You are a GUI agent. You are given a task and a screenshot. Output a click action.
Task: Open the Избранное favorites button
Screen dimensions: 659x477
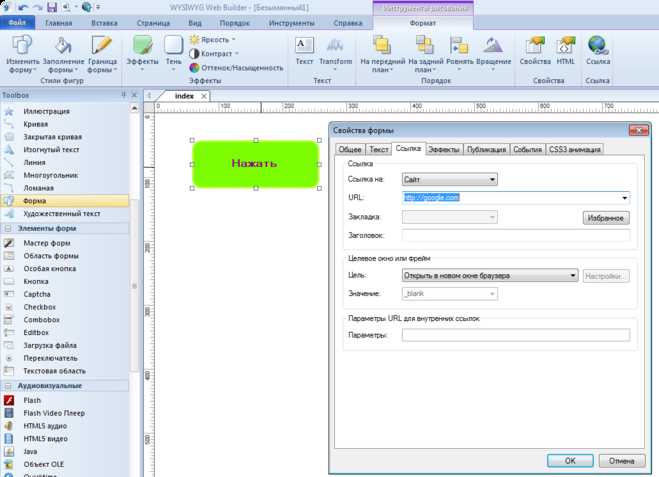(606, 218)
